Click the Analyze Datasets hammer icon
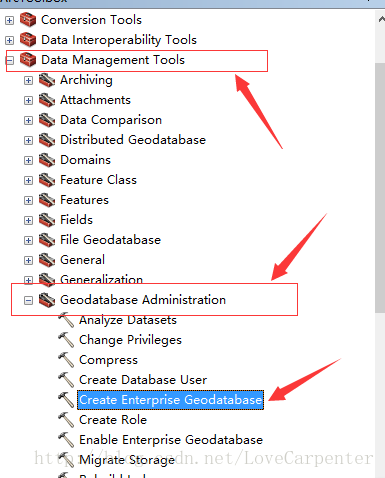This screenshot has height=478, width=385. [x=66, y=320]
